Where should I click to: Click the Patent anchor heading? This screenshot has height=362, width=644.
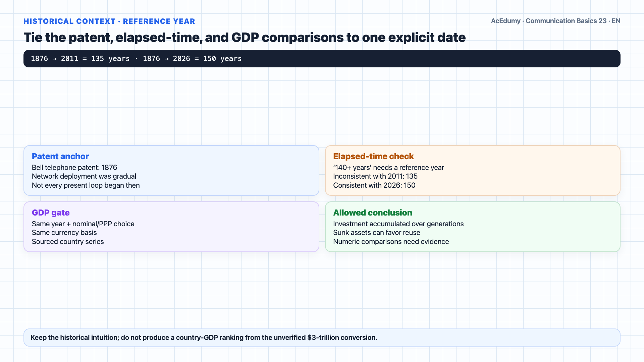point(60,157)
